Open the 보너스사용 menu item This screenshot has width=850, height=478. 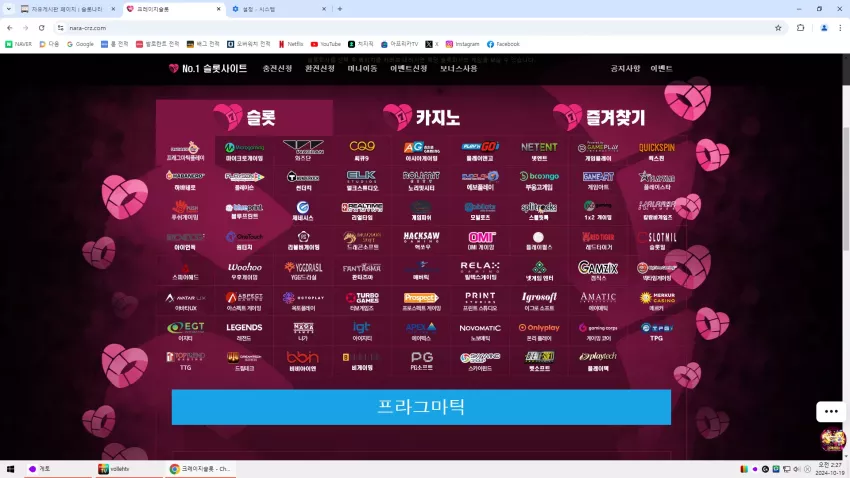(459, 68)
